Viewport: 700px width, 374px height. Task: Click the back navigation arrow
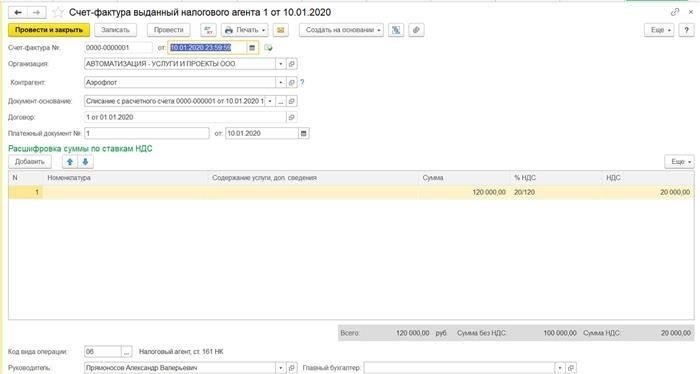(x=18, y=12)
